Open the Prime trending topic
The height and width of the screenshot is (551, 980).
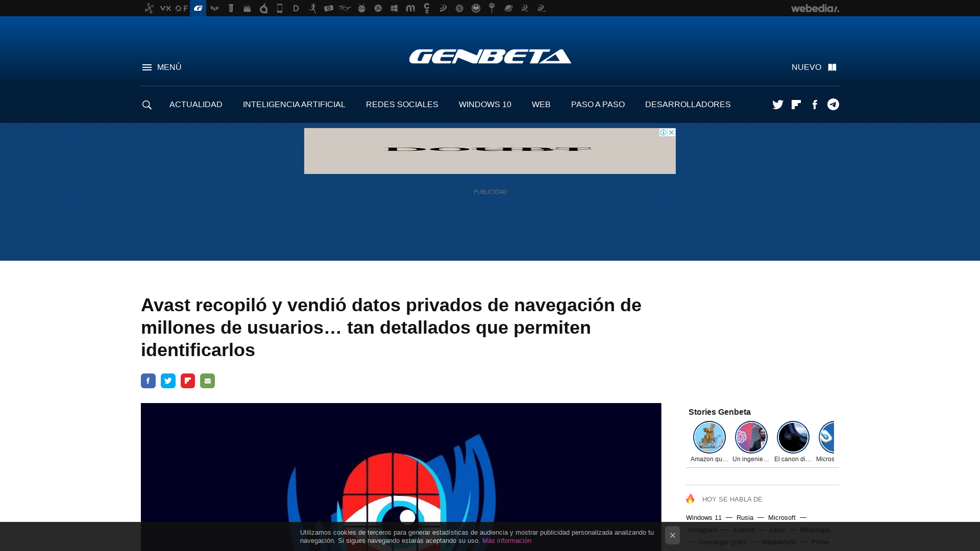pyautogui.click(x=820, y=542)
